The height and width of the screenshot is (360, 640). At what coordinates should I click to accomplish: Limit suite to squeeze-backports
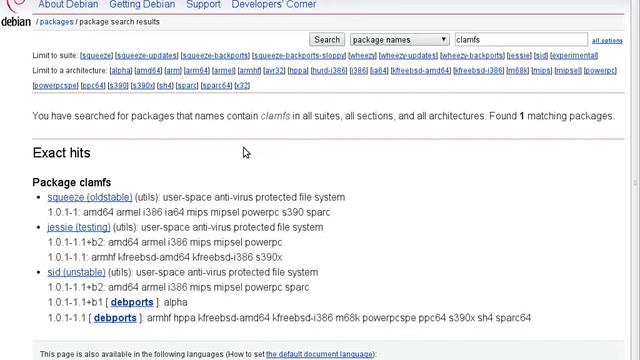215,56
